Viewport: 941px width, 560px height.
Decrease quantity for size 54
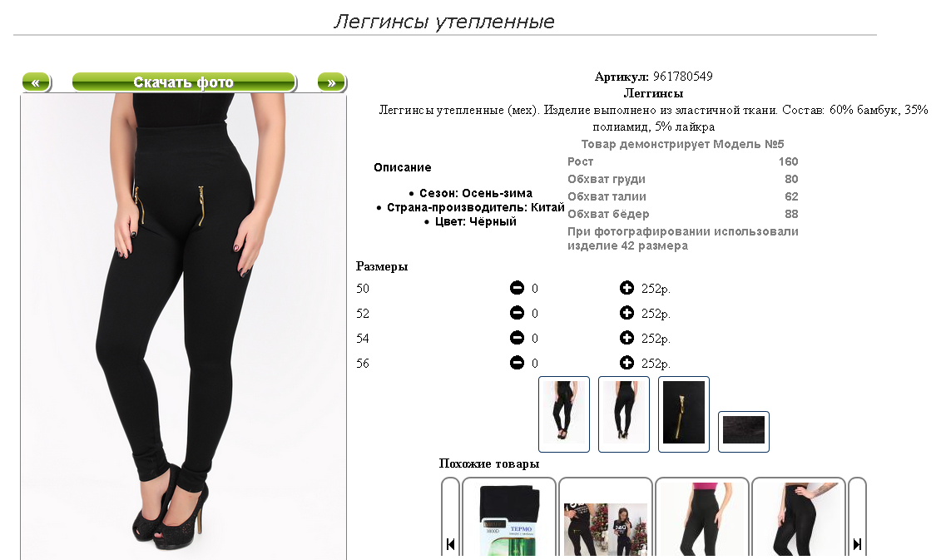[517, 338]
